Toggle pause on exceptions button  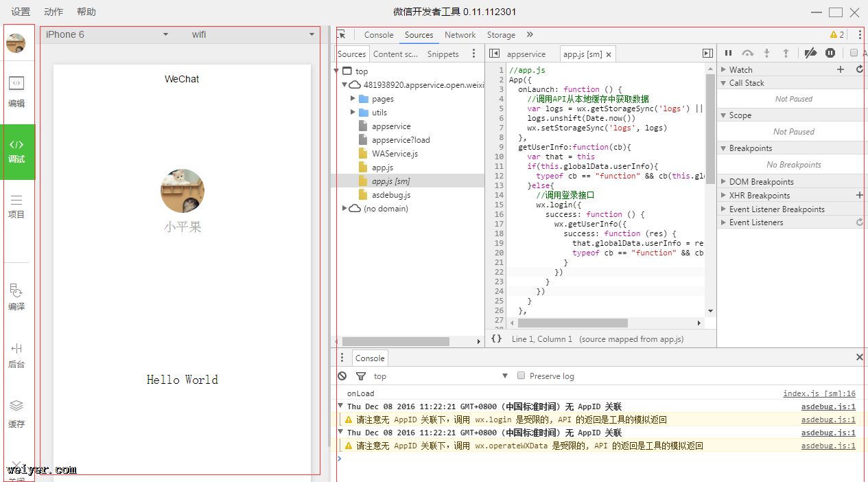[x=830, y=53]
